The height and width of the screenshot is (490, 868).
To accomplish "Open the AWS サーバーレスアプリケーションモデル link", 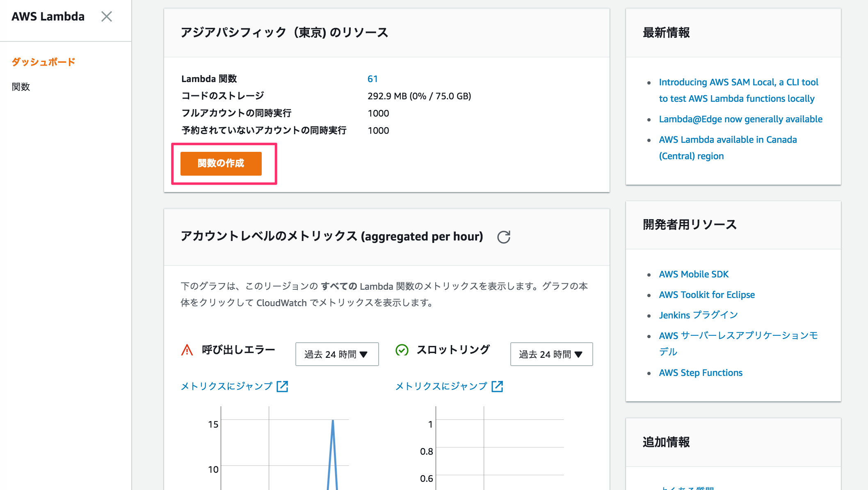I will (x=738, y=343).
